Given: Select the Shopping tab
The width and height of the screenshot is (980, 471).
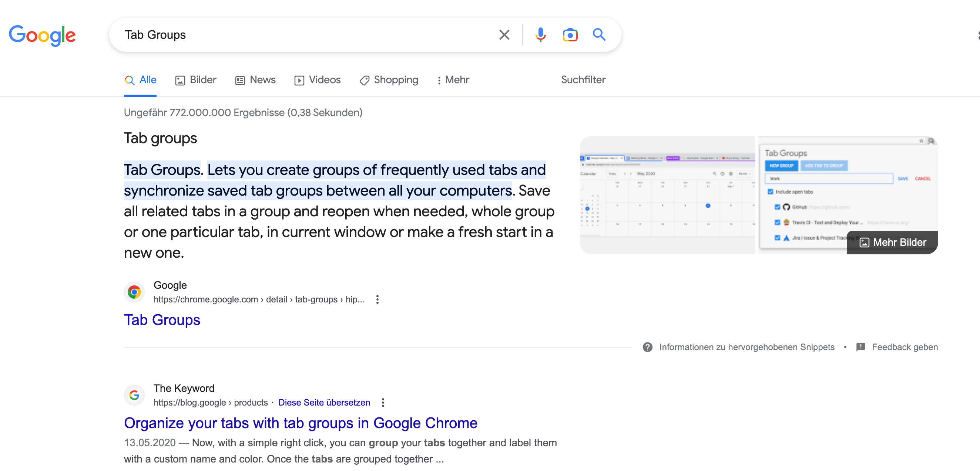Looking at the screenshot, I should [389, 80].
